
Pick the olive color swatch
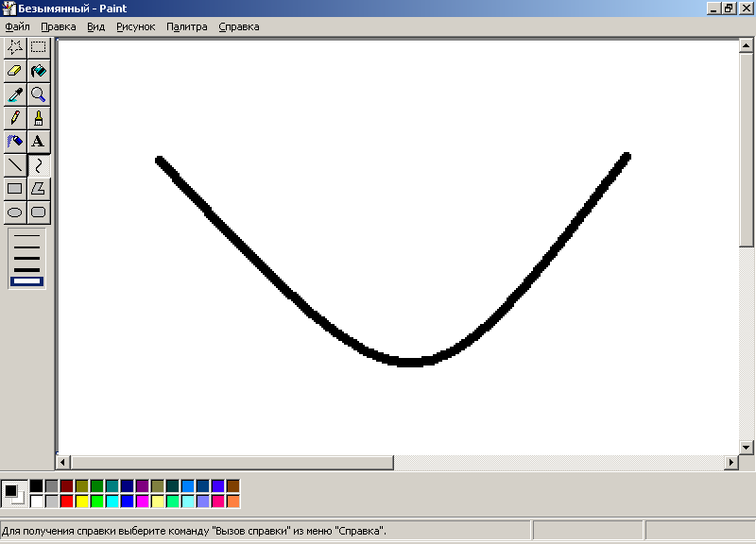point(82,485)
